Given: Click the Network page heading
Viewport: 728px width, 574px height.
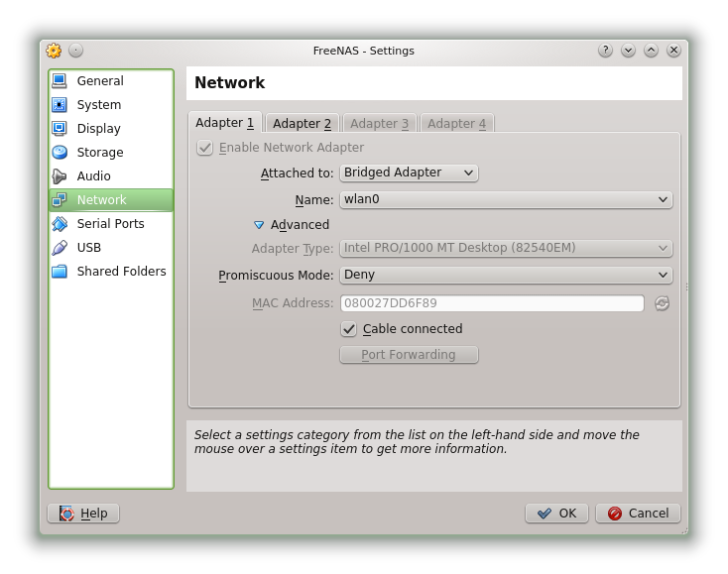Looking at the screenshot, I should pyautogui.click(x=230, y=82).
